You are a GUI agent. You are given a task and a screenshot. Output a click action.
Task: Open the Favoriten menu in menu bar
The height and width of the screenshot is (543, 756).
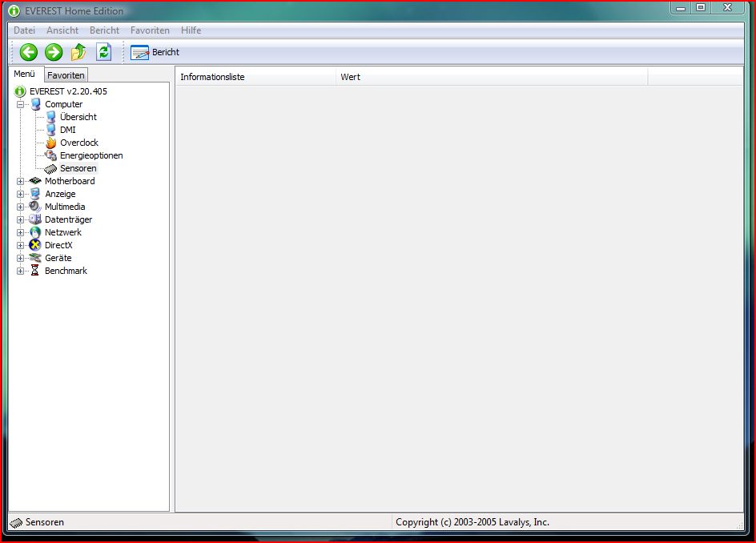pyautogui.click(x=150, y=30)
